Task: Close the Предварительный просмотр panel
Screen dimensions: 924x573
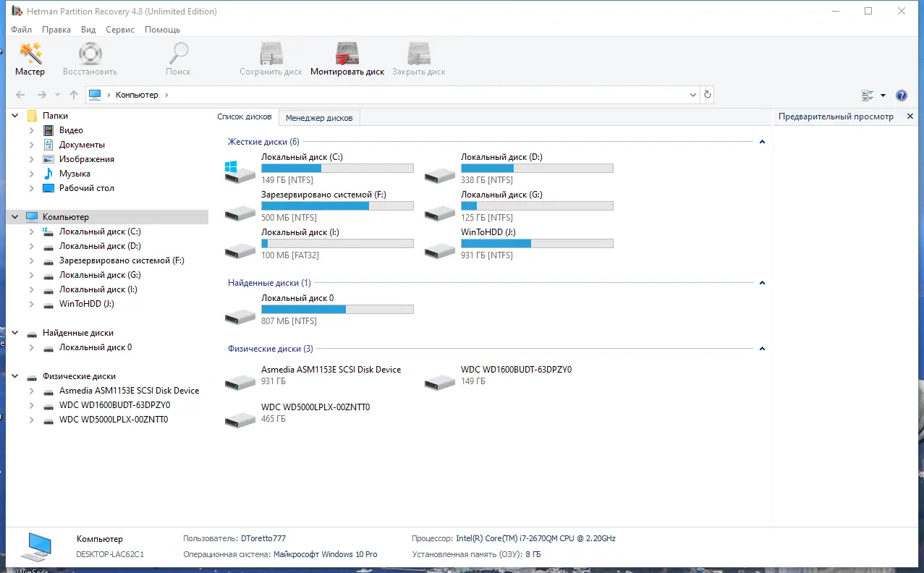Action: tap(910, 115)
